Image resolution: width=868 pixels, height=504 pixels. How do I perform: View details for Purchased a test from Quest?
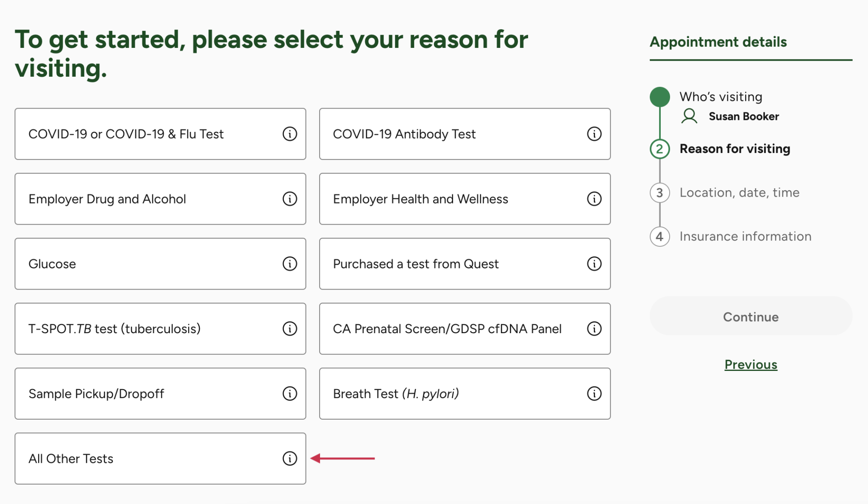click(x=594, y=264)
